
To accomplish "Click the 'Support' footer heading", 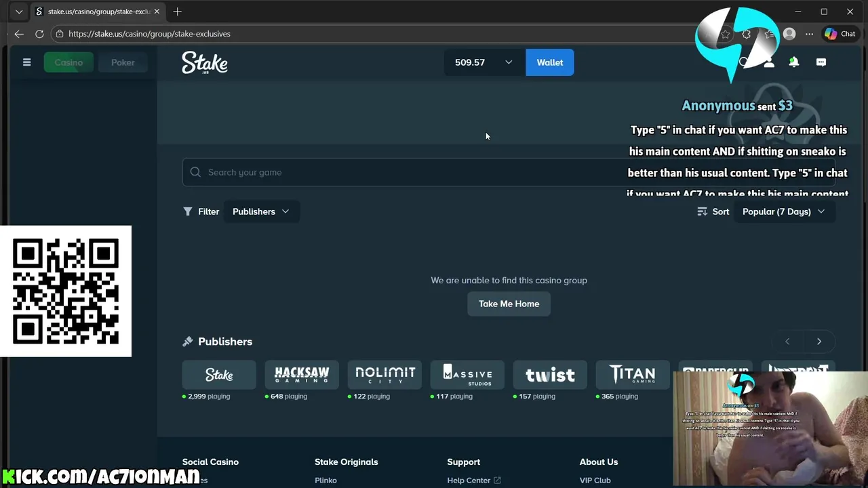I will click(x=464, y=462).
